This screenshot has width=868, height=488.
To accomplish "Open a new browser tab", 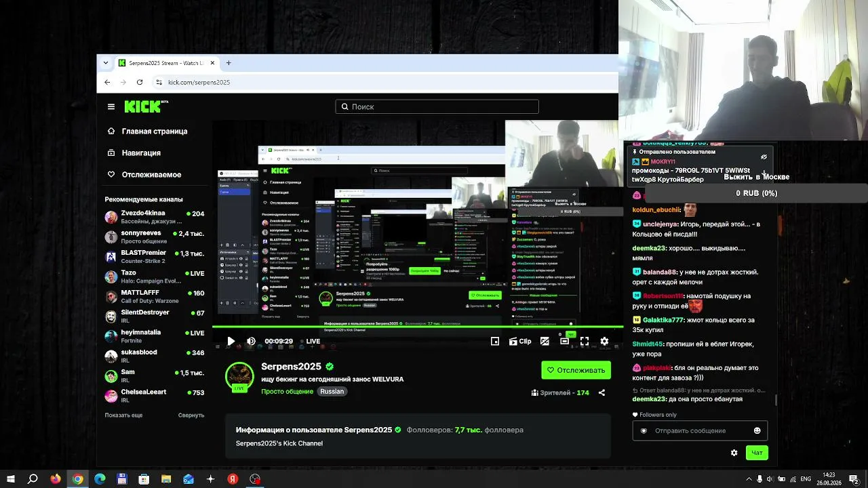I will click(229, 63).
